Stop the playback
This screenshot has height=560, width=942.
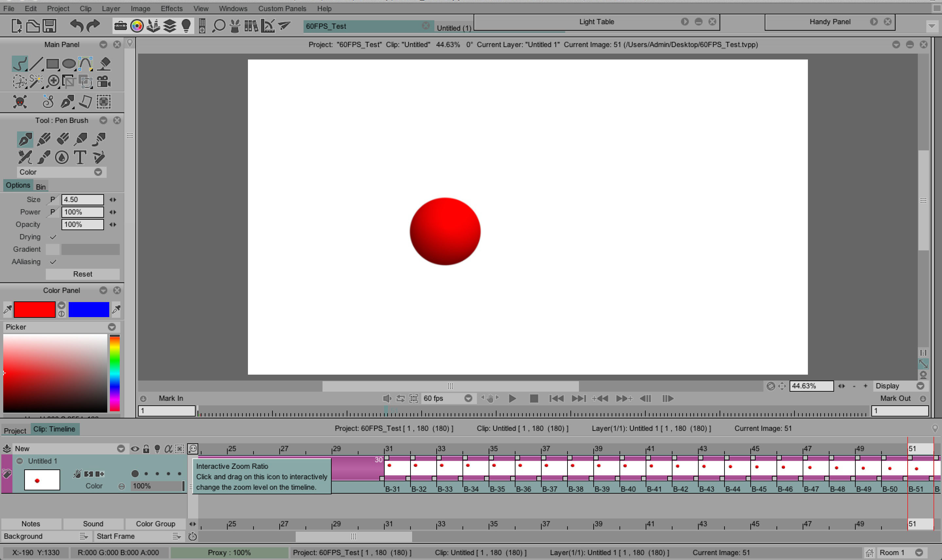pyautogui.click(x=533, y=399)
